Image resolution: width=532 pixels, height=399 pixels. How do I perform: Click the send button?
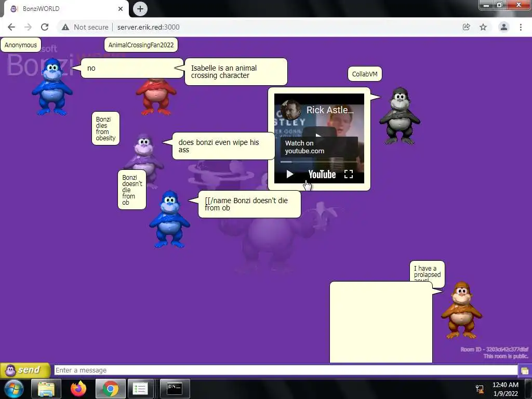[x=25, y=370]
